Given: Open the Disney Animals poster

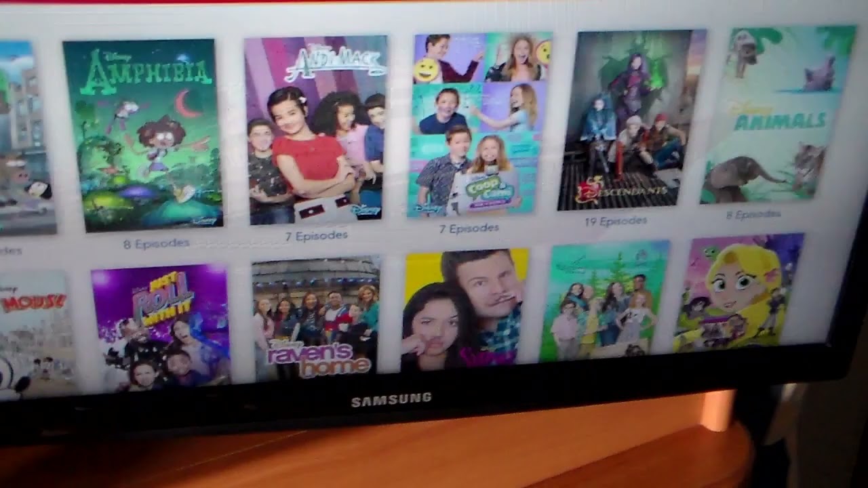Looking at the screenshot, I should point(778,115).
